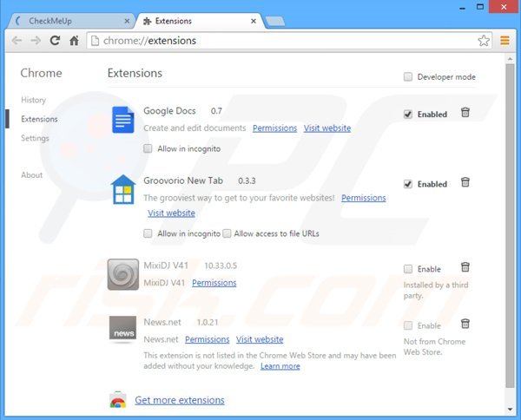The width and height of the screenshot is (521, 420).
Task: Remove Google Docs using its trash icon
Action: tap(465, 113)
